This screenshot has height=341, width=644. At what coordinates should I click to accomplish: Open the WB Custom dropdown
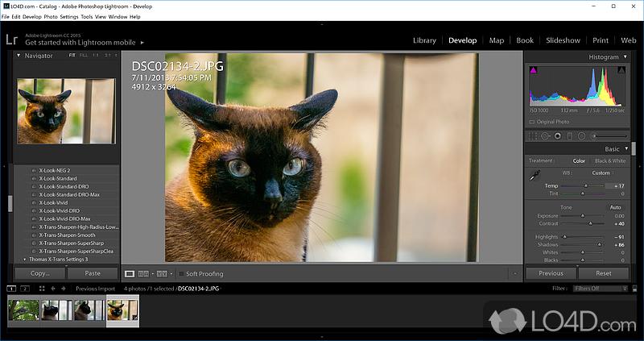(x=603, y=173)
